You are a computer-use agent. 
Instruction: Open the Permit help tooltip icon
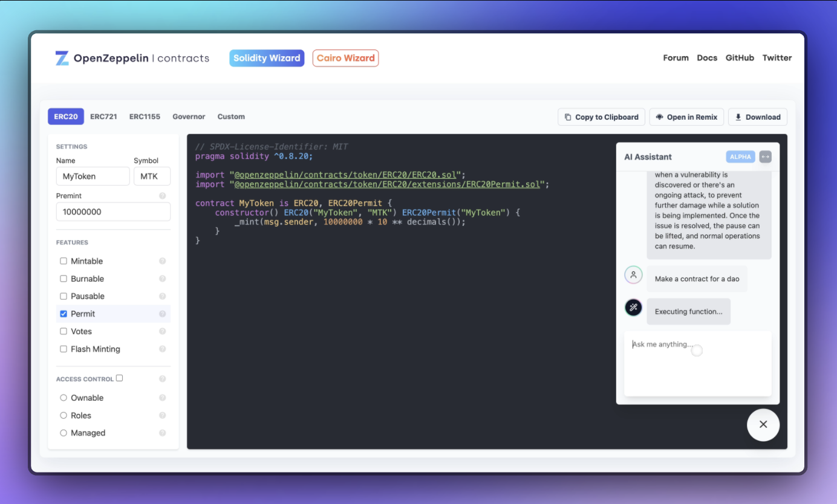coord(162,314)
